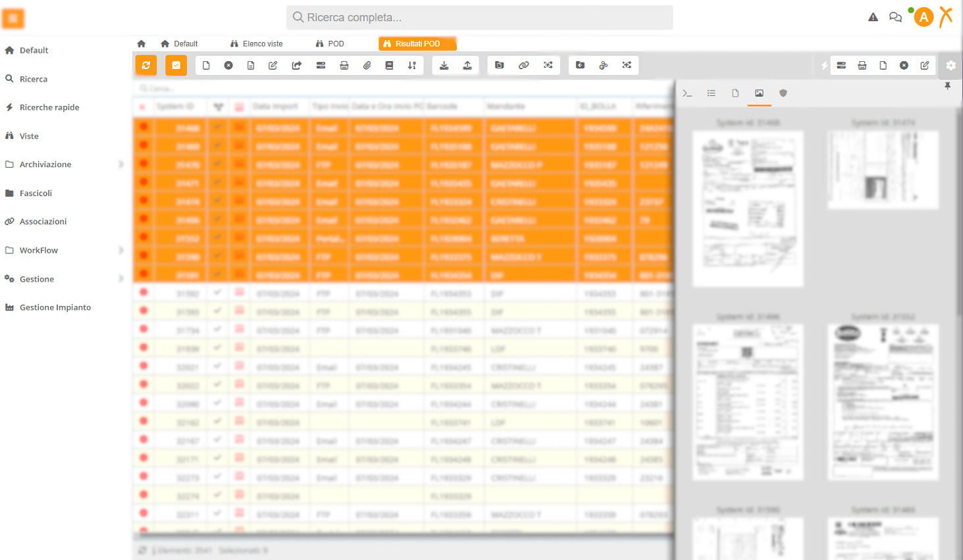Open the chat bubbles icon
The height and width of the screenshot is (560, 963).
click(895, 18)
